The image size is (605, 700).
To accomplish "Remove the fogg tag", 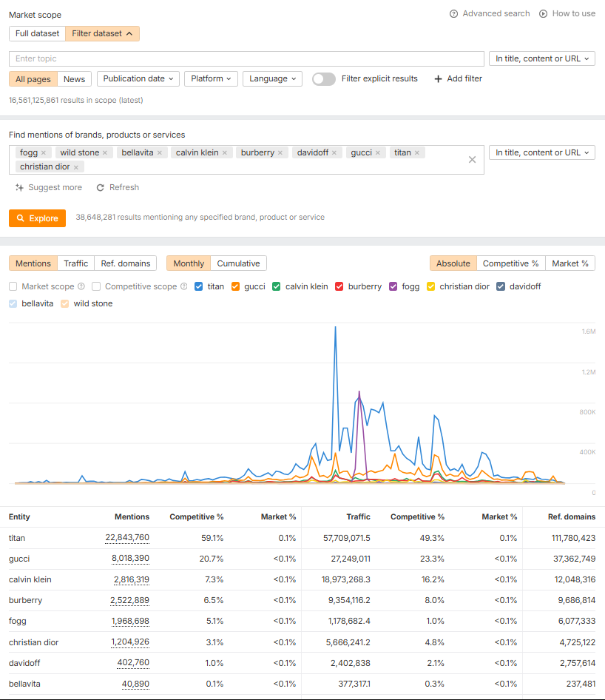I will (44, 152).
